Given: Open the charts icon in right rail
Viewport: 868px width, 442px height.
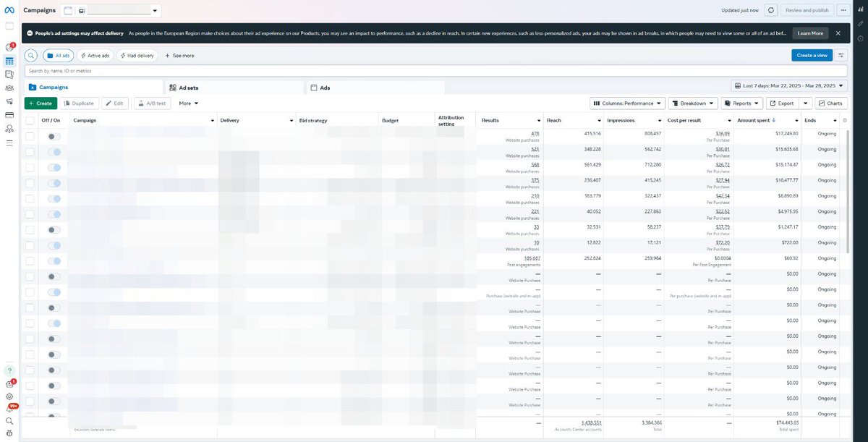Looking at the screenshot, I should pos(860,11).
